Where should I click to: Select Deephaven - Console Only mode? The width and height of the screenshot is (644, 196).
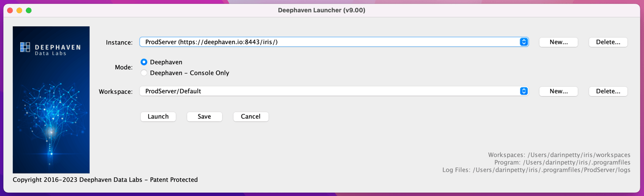pos(144,73)
